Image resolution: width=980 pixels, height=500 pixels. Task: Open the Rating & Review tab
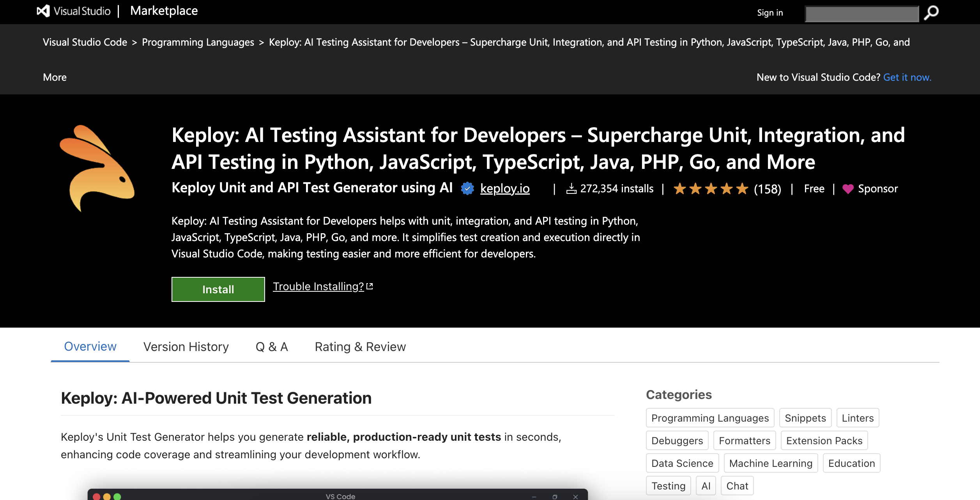coord(360,347)
